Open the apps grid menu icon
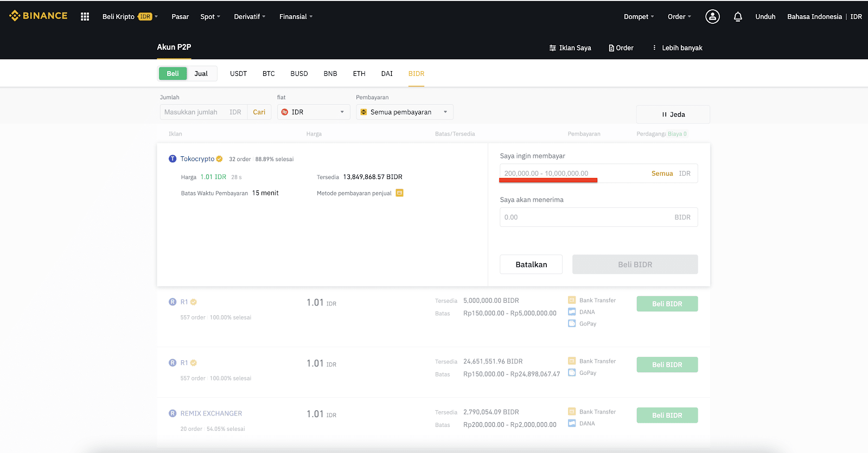Viewport: 868px width, 453px height. 85,17
